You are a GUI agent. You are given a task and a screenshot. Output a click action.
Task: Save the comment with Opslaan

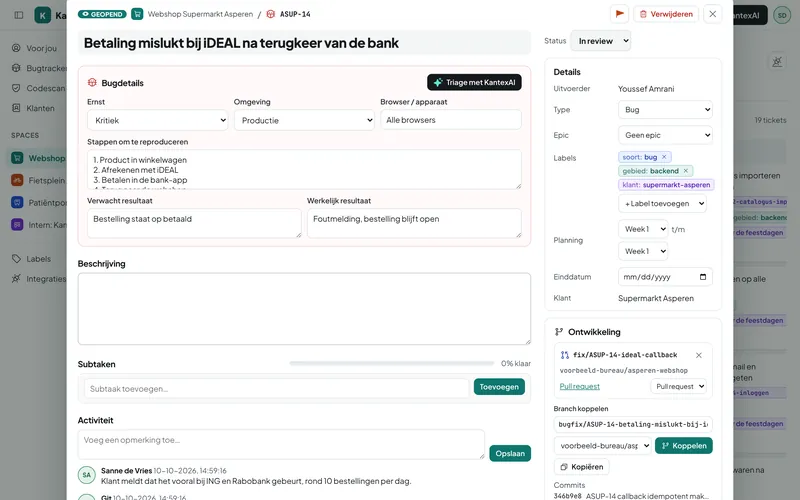point(510,453)
